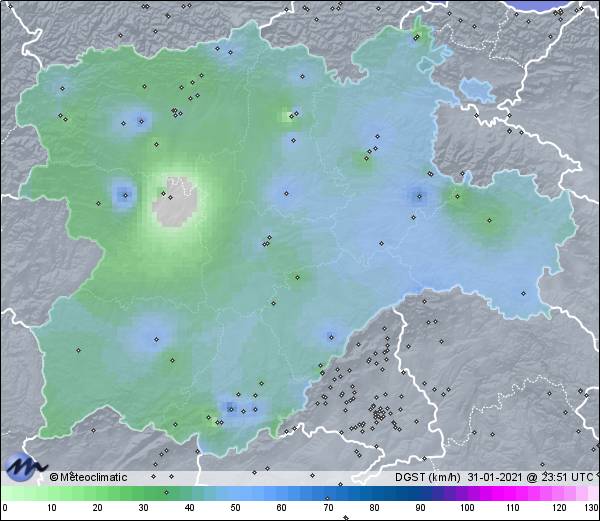Click the 0 value on the scale
Image resolution: width=600 pixels, height=521 pixels.
point(5,508)
